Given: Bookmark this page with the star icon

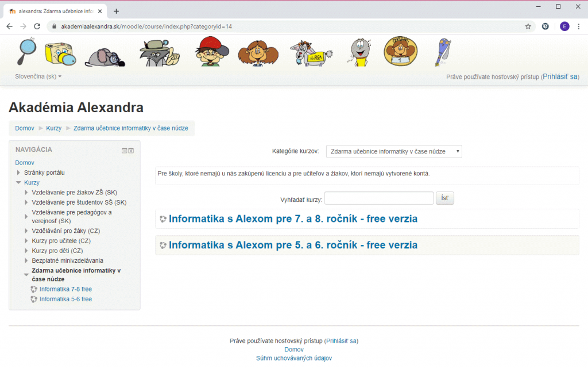Looking at the screenshot, I should 528,26.
